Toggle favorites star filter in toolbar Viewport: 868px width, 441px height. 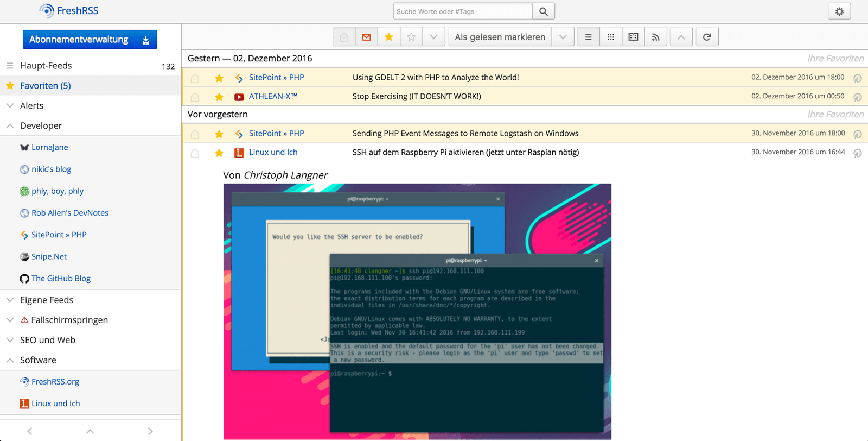coord(389,37)
